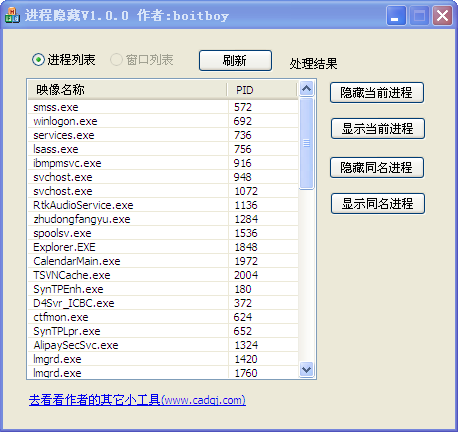Click the scrollbar down arrow
The image size is (458, 432).
[x=306, y=369]
